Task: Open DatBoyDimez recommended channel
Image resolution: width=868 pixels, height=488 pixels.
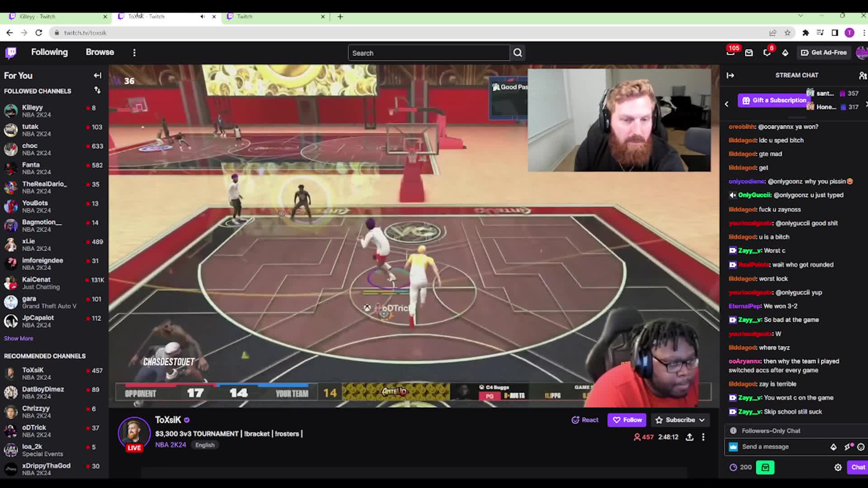Action: 54,392
